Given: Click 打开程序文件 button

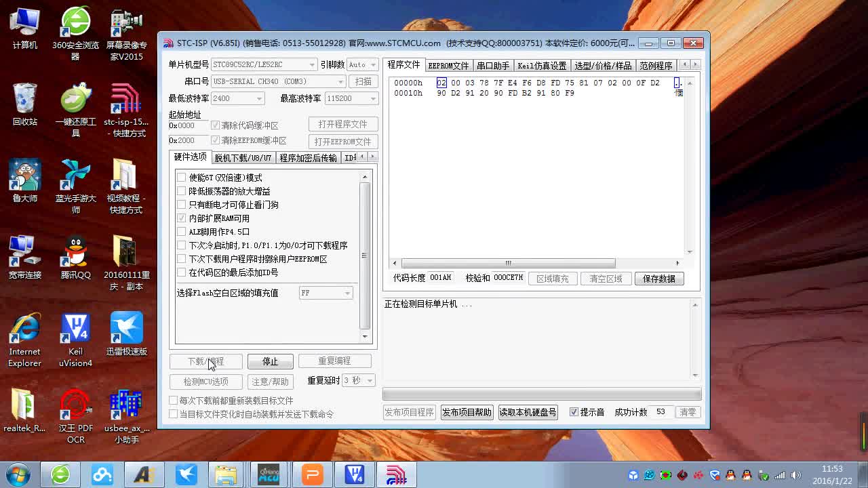Looking at the screenshot, I should (343, 124).
